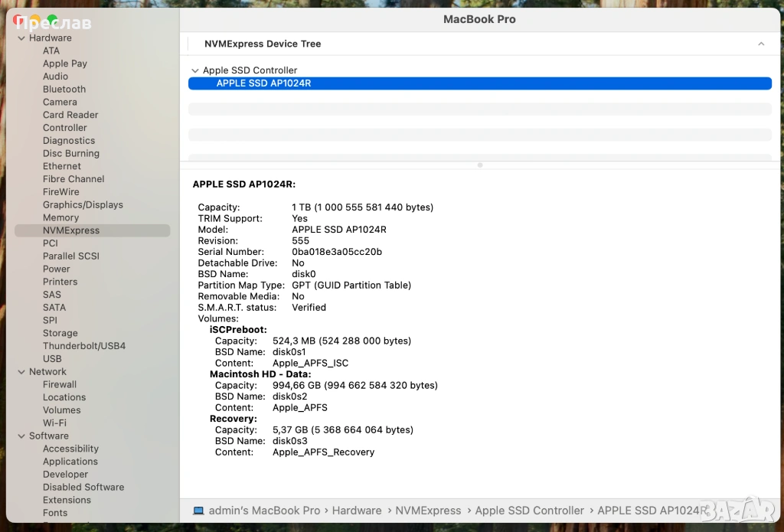Viewport: 784px width, 532px height.
Task: Click the split pane divider handle
Action: (x=480, y=165)
